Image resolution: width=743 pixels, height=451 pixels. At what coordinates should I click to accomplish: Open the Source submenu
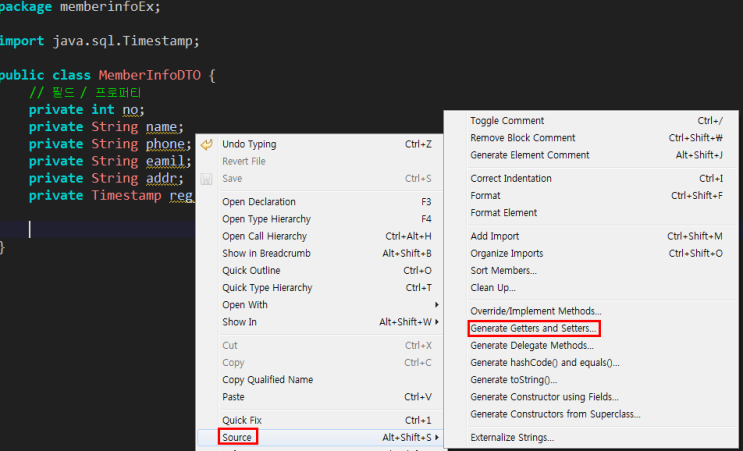[x=237, y=437]
